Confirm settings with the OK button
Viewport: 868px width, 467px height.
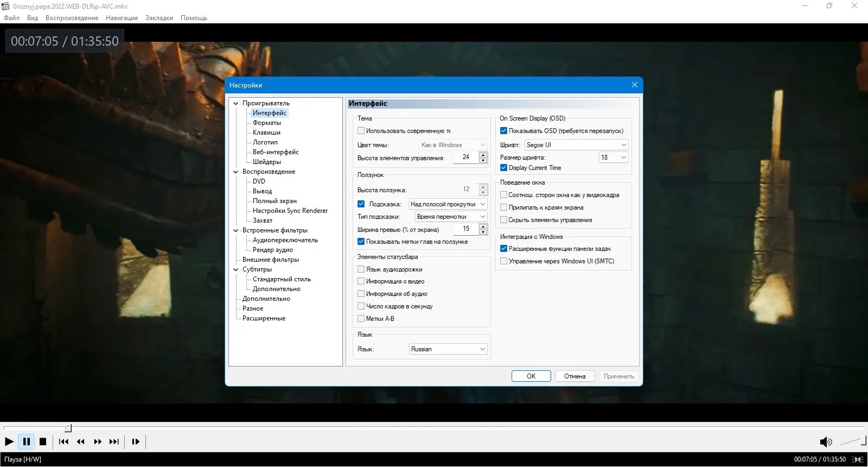[531, 376]
